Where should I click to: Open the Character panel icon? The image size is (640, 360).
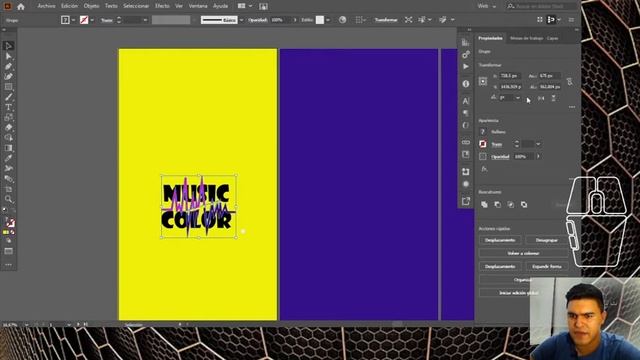click(x=466, y=101)
